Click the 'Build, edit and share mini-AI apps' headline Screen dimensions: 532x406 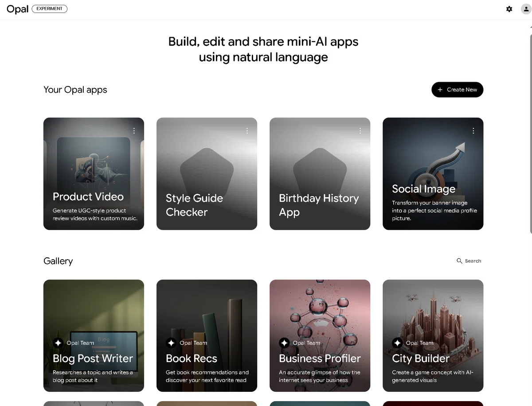click(x=263, y=49)
